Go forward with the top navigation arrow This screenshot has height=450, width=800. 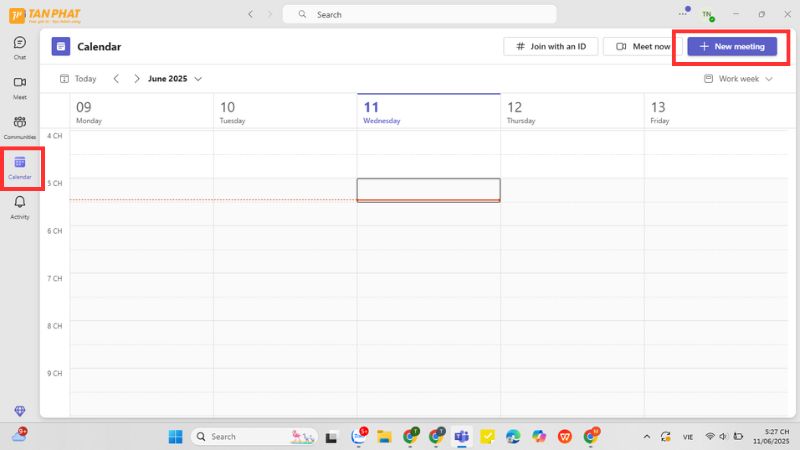point(270,14)
